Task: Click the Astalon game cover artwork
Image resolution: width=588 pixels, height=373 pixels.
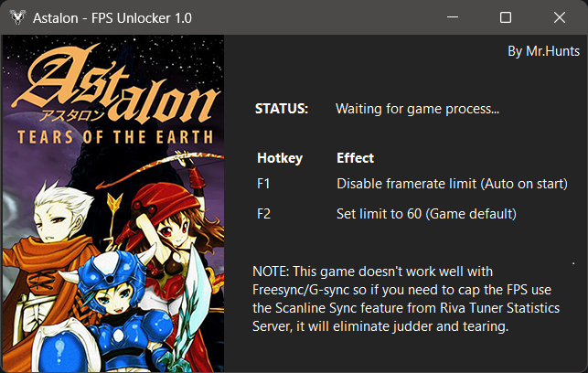Action: pos(112,203)
